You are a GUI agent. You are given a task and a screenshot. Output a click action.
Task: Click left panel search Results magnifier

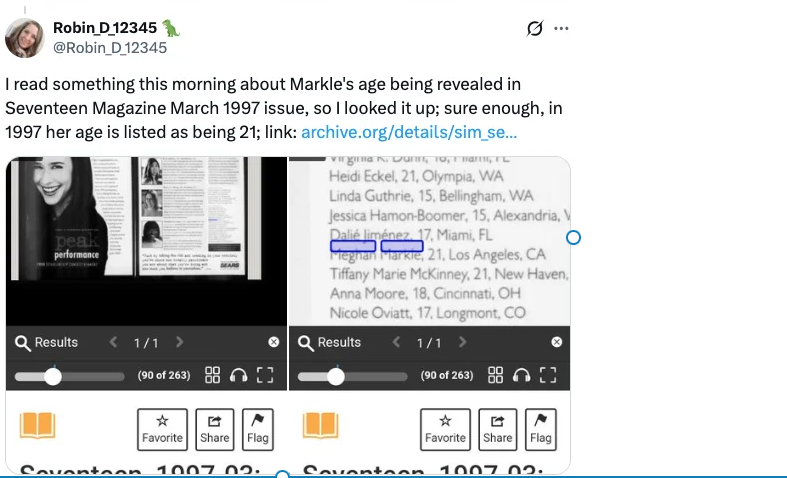point(23,343)
